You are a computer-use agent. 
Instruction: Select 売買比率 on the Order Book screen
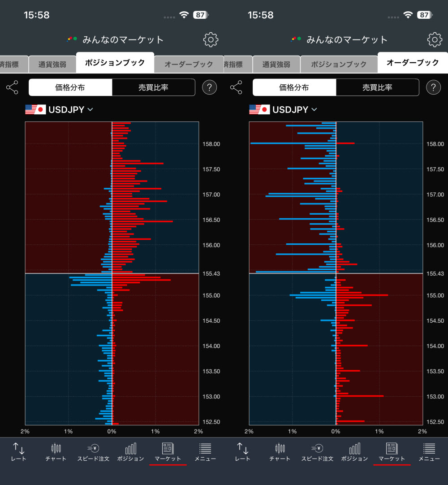tap(377, 87)
